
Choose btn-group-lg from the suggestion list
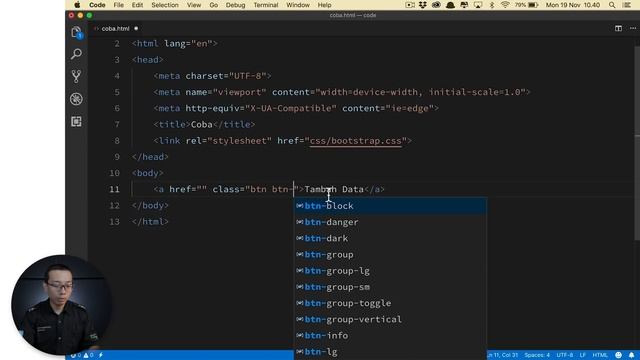point(390,271)
